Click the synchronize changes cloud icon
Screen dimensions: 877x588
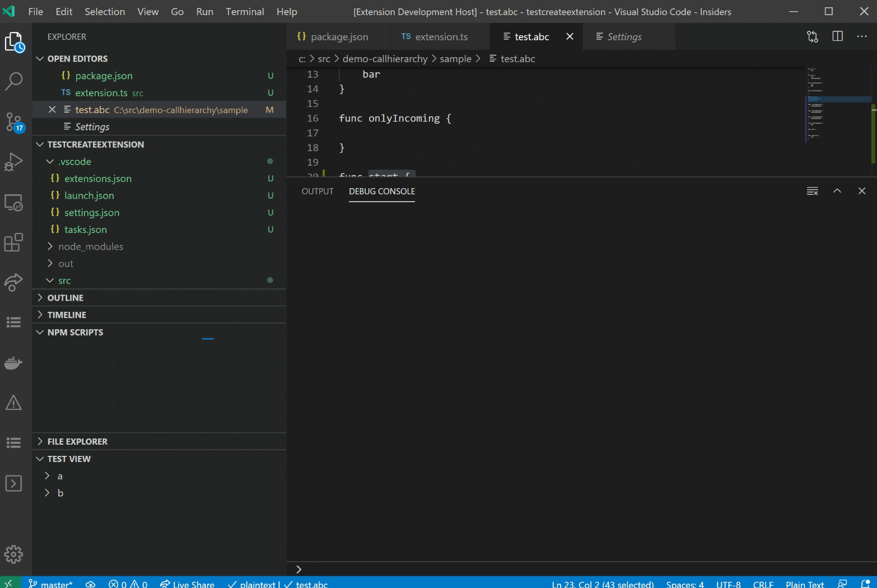pyautogui.click(x=90, y=584)
